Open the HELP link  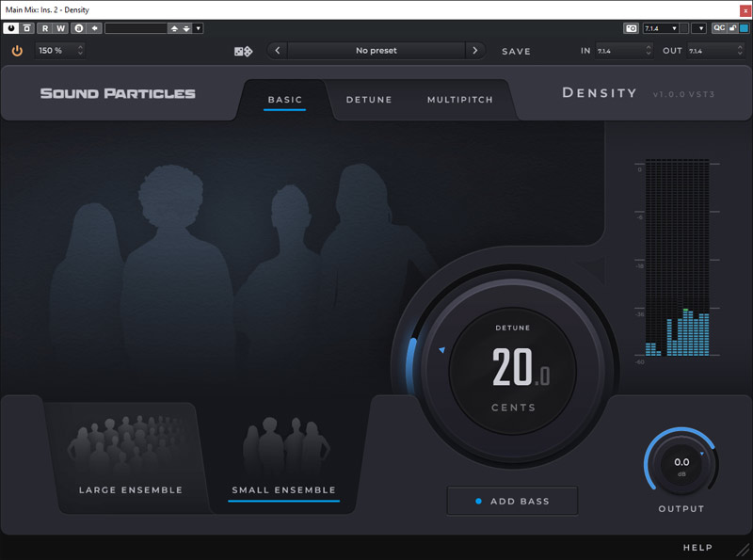coord(697,548)
